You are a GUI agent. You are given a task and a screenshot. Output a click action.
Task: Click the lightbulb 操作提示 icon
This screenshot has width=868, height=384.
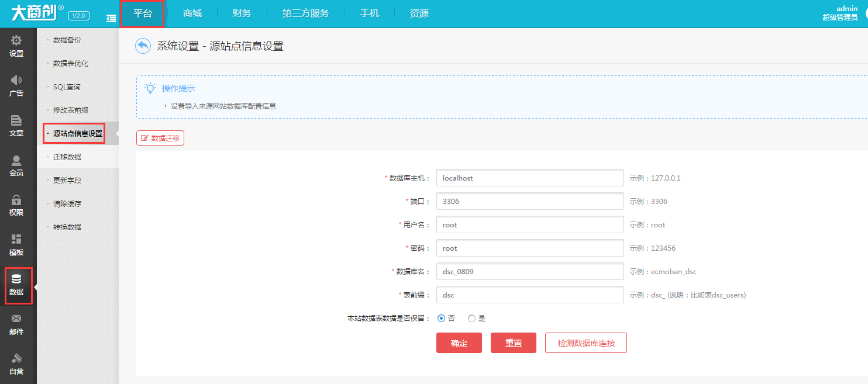151,88
